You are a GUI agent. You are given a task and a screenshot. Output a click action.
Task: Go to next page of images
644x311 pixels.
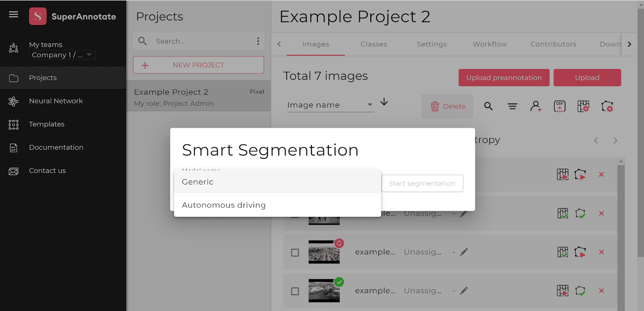point(615,140)
